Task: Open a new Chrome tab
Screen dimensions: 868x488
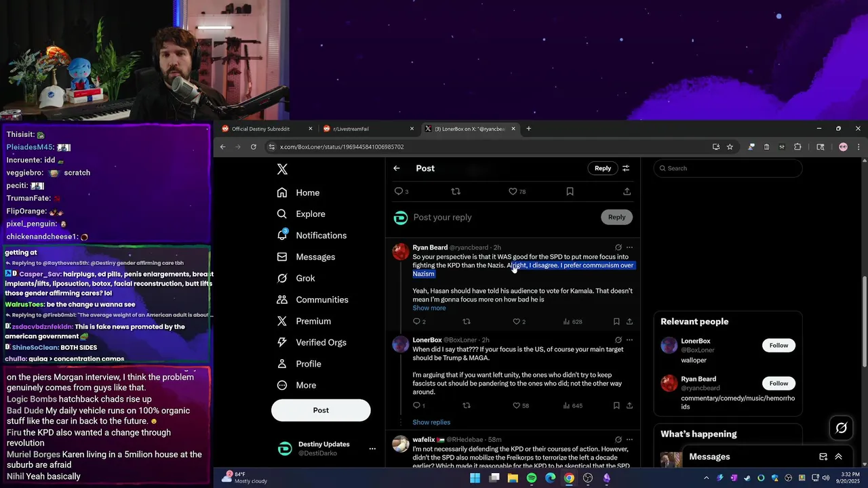Action: tap(529, 129)
